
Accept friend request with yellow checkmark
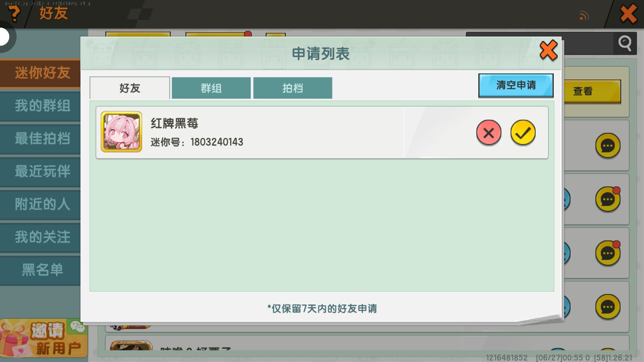[523, 133]
